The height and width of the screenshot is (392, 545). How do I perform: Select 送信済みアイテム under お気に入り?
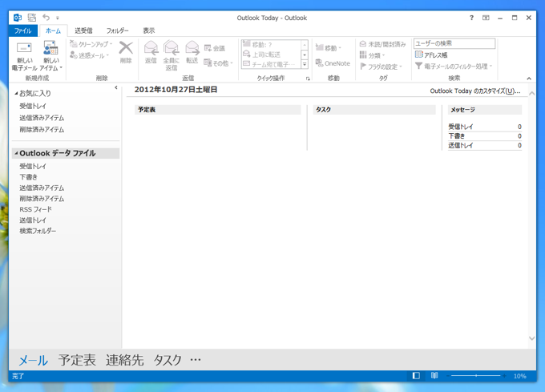pos(42,118)
